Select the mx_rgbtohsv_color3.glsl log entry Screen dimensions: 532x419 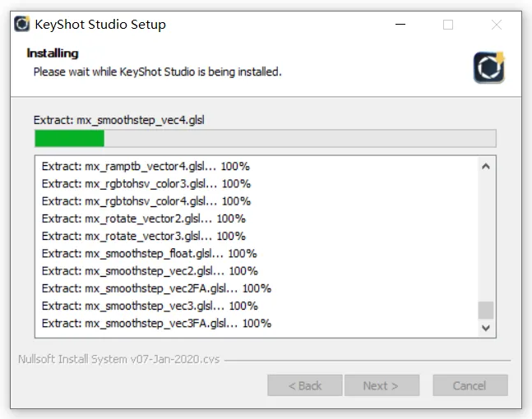[146, 183]
